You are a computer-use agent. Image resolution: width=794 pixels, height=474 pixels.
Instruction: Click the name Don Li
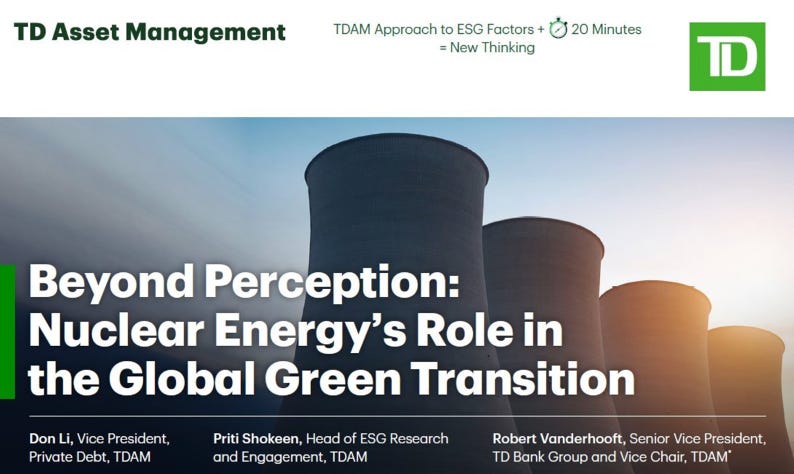(x=51, y=439)
